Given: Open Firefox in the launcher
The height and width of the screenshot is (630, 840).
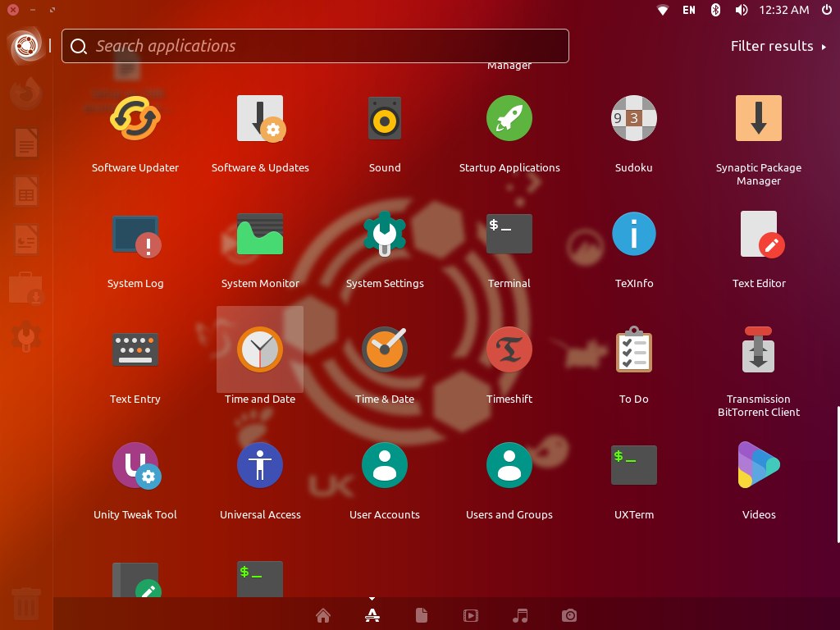Looking at the screenshot, I should click(x=25, y=94).
